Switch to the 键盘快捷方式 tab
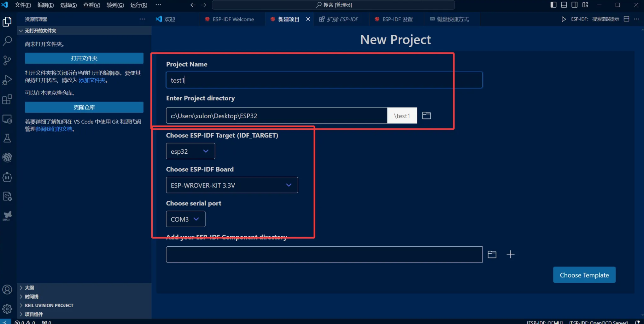644x324 pixels. pyautogui.click(x=452, y=19)
